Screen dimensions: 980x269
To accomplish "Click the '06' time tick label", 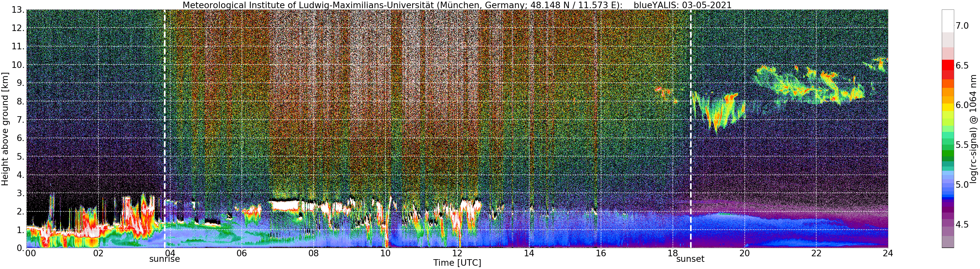I will point(242,253).
